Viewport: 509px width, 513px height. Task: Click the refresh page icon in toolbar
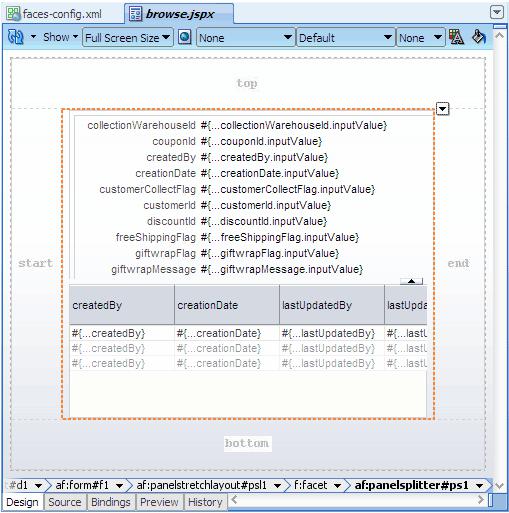[x=15, y=37]
